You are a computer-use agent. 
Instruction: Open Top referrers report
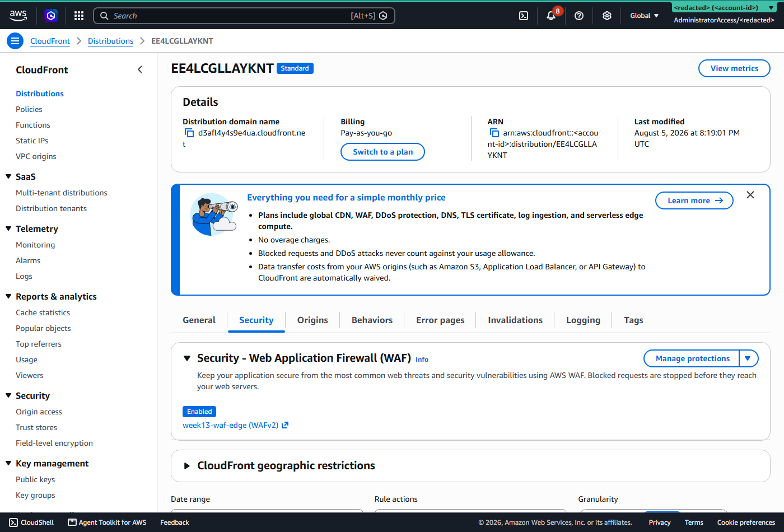[39, 344]
